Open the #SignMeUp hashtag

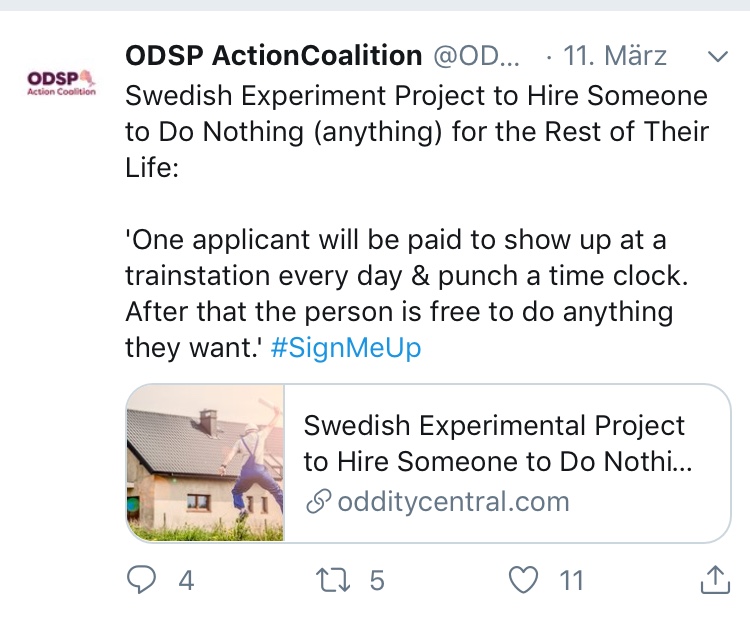click(346, 348)
